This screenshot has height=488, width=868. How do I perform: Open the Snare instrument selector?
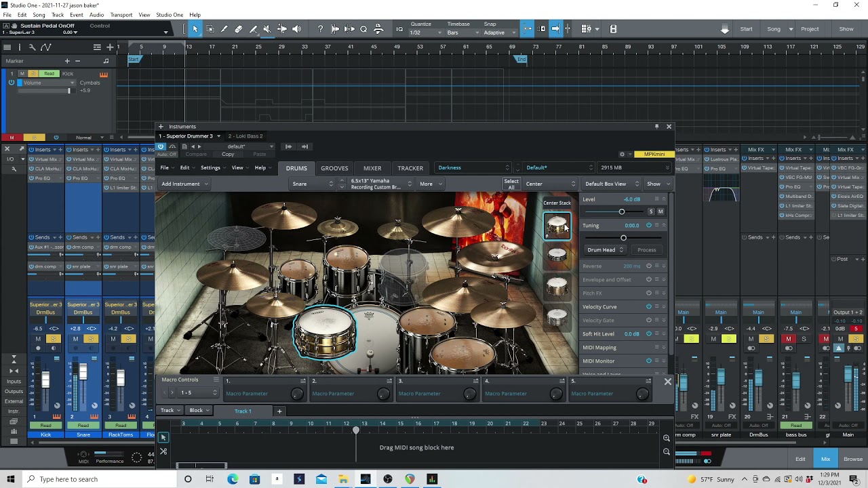[313, 184]
